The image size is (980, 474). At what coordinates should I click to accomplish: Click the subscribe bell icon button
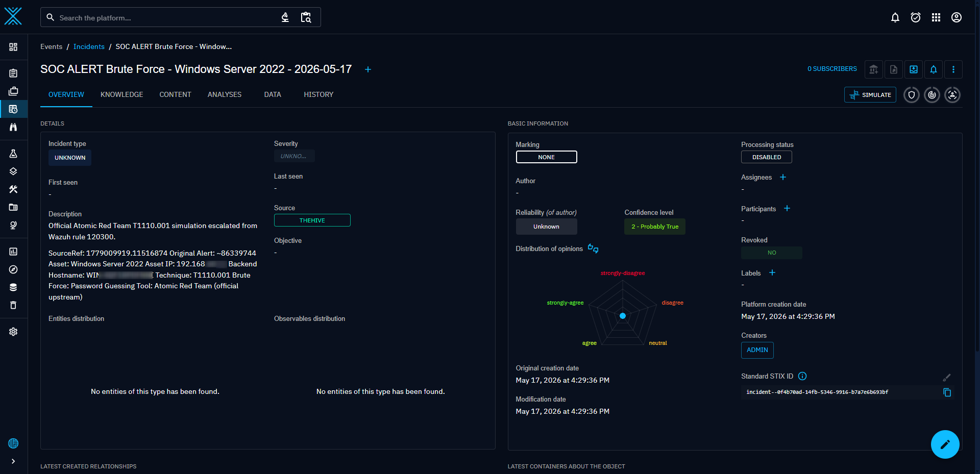(x=934, y=69)
